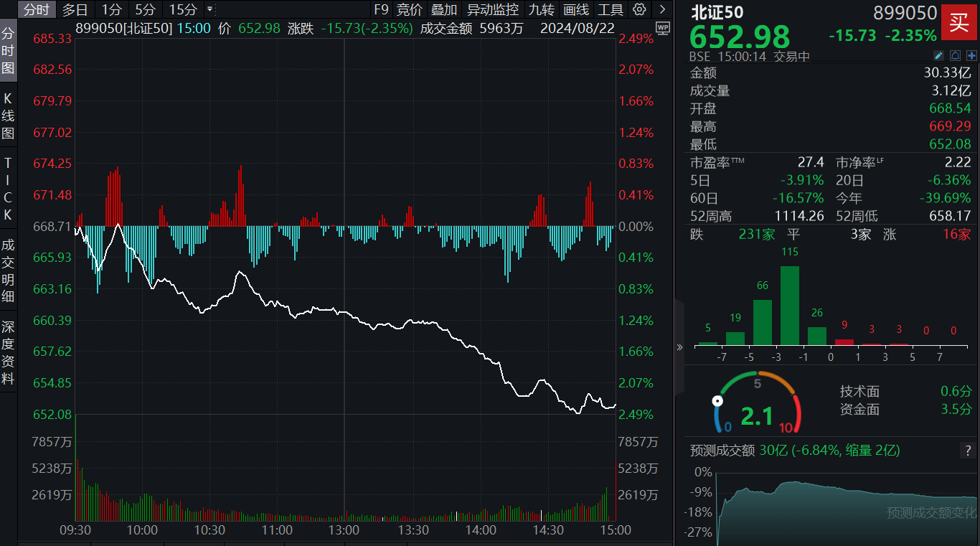Click the WP icon in the chart corner

[x=662, y=29]
